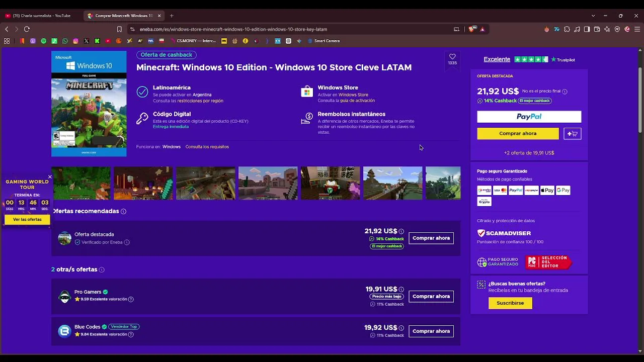The width and height of the screenshot is (644, 362).
Task: Open 'restricciones por región' link
Action: tap(200, 101)
